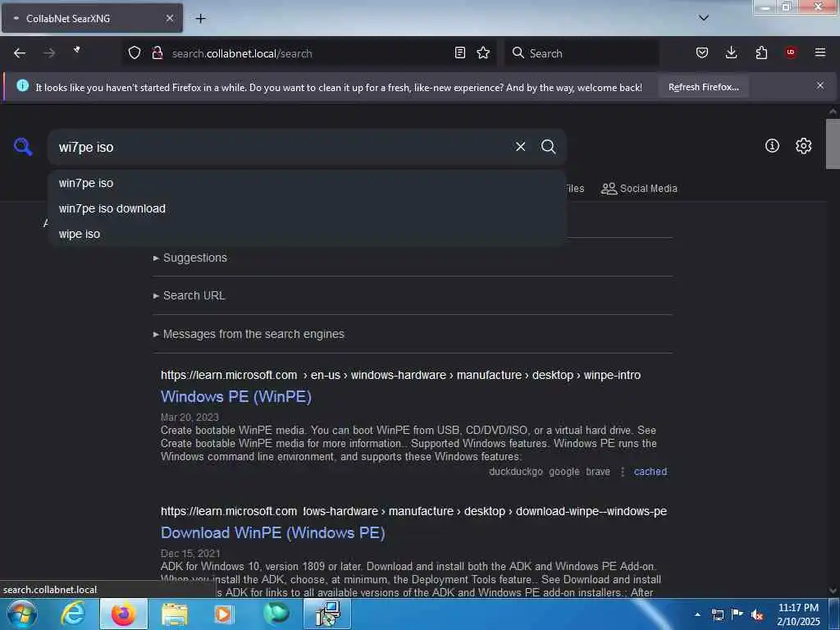Open the SearXNG about info icon

(x=772, y=146)
